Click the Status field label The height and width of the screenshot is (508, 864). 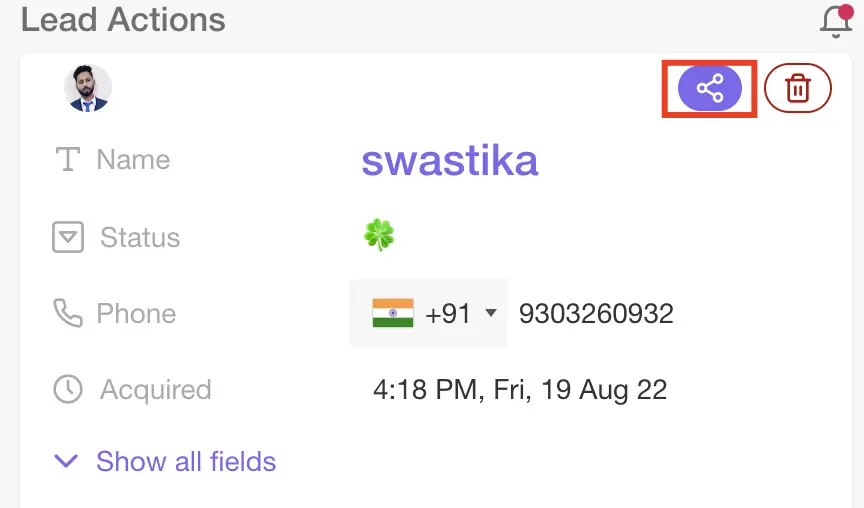tap(140, 238)
